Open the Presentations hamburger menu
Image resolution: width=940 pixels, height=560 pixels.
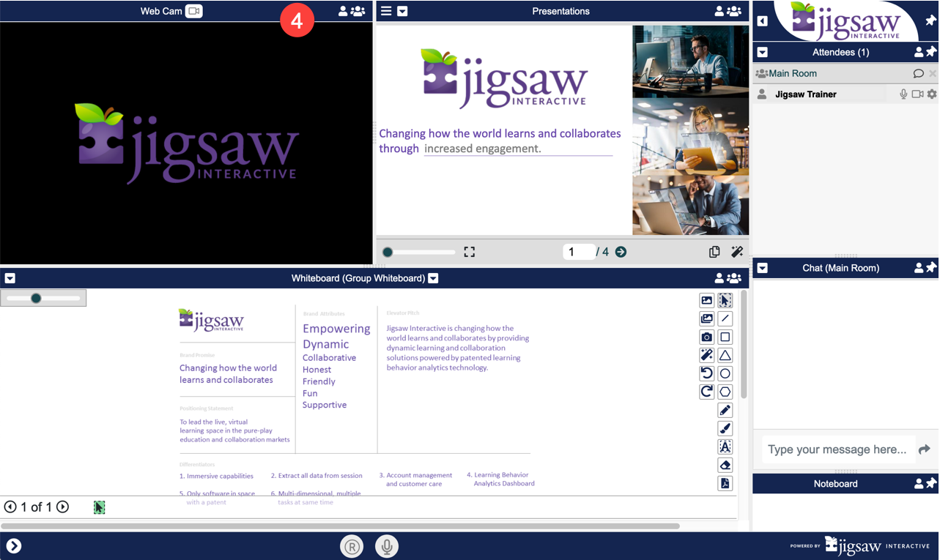386,11
